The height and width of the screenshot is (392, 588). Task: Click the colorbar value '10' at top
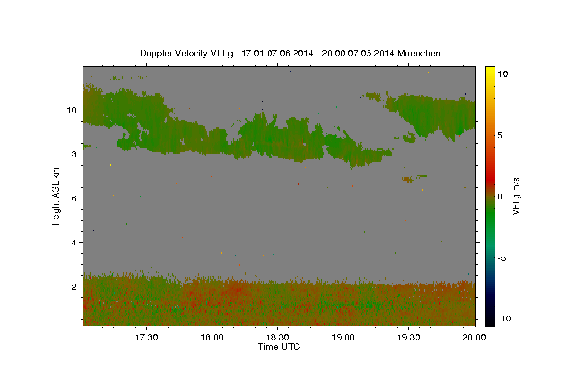[x=502, y=73]
